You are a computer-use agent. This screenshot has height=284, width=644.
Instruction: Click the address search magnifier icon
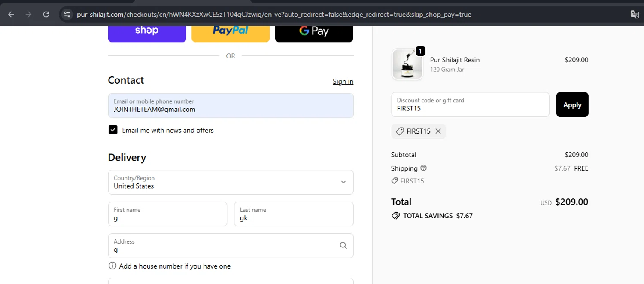click(x=343, y=245)
